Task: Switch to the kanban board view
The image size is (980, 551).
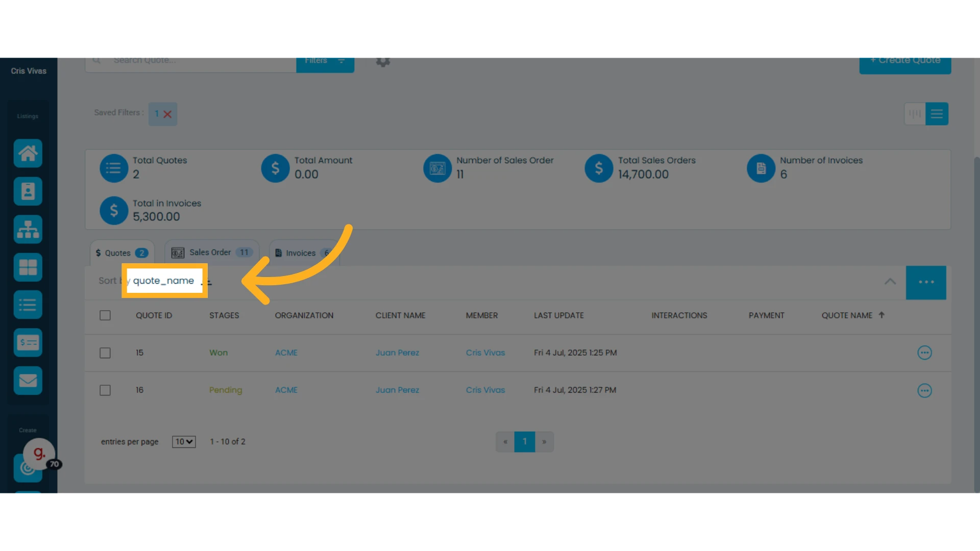Action: point(915,114)
